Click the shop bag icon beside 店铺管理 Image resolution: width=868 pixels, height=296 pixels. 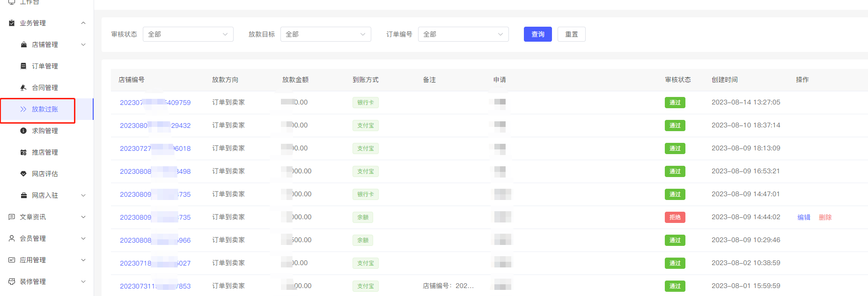[23, 44]
